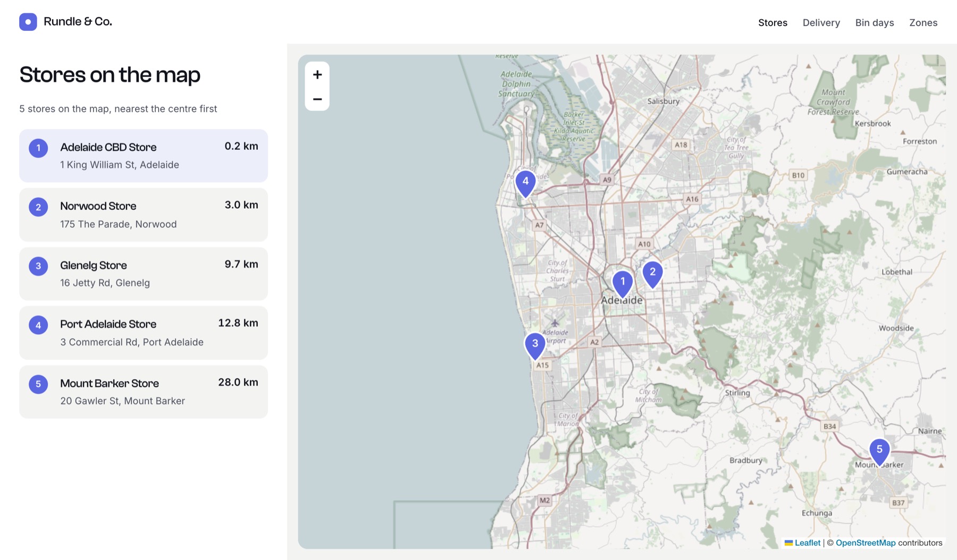Select map pin 5 at Mount Barker
This screenshot has width=957, height=560.
pyautogui.click(x=879, y=452)
